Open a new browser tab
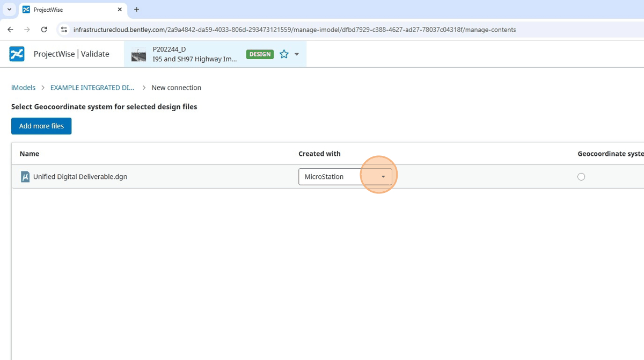This screenshot has width=644, height=360. coord(136,10)
